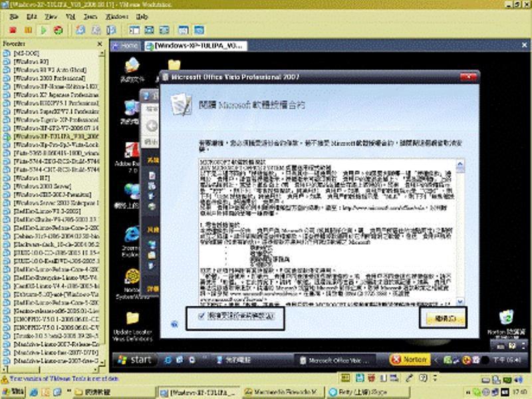This screenshot has width=532, height=399.
Task: Close the Favorites sidebar panel
Action: click(100, 44)
